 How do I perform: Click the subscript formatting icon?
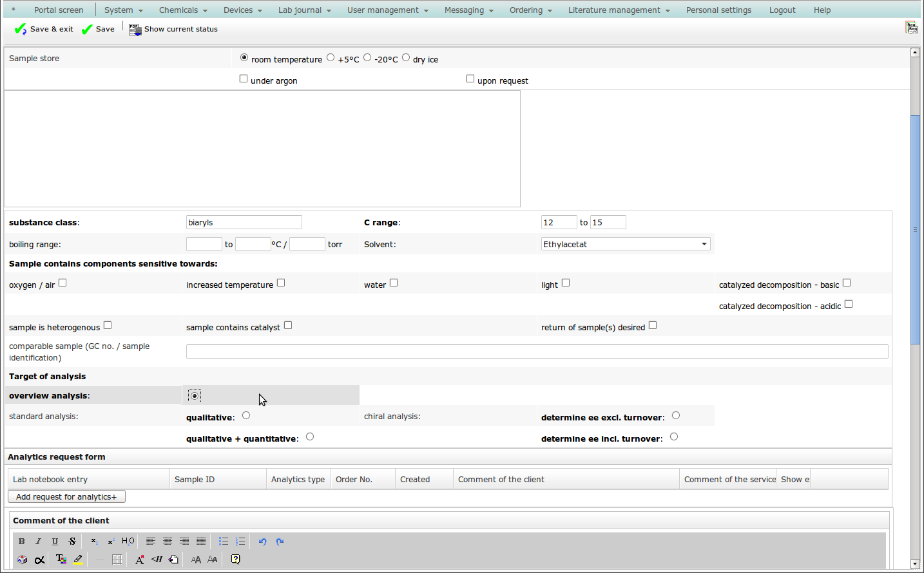pyautogui.click(x=94, y=541)
